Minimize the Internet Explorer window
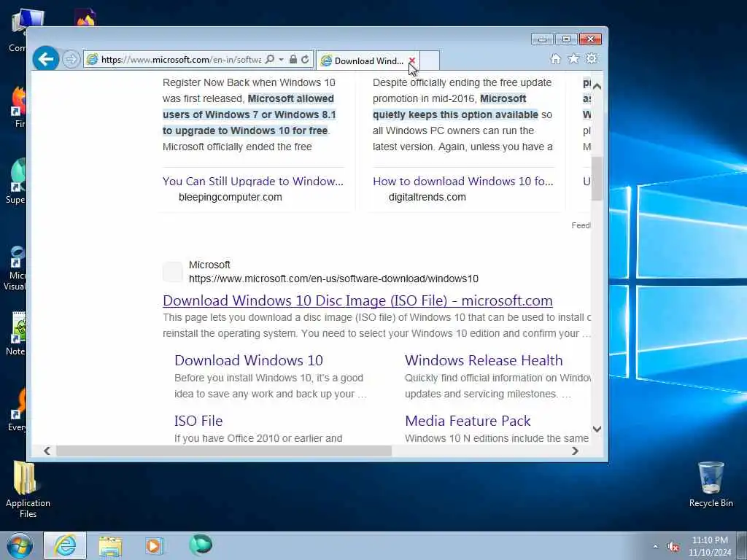The image size is (747, 560). pyautogui.click(x=542, y=39)
